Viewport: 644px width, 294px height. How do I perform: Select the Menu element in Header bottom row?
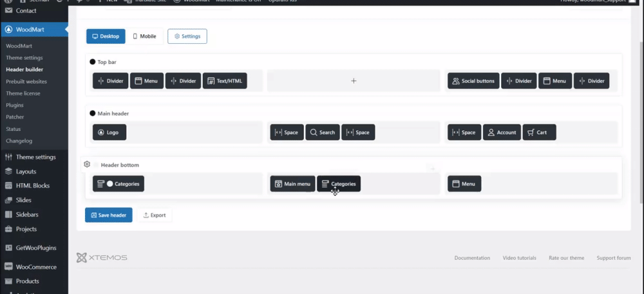(464, 184)
